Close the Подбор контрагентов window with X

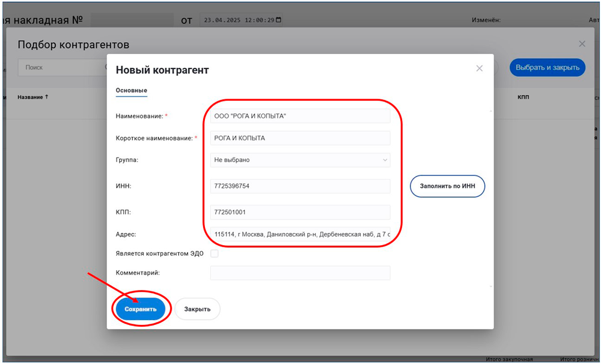coord(581,44)
